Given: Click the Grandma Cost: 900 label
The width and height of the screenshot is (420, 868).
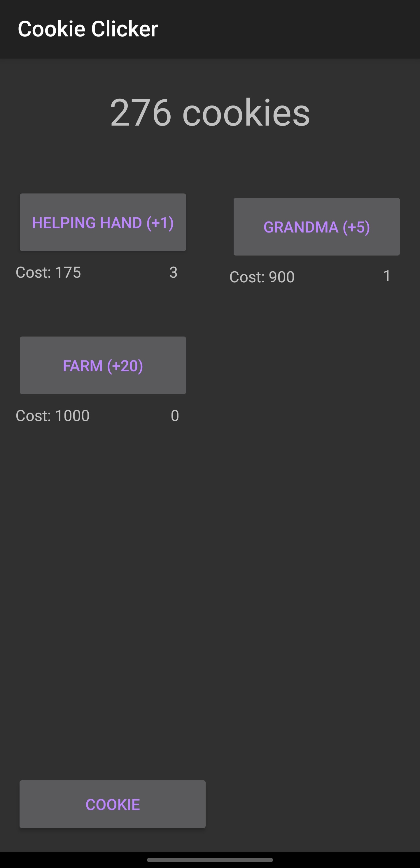Looking at the screenshot, I should click(x=262, y=277).
